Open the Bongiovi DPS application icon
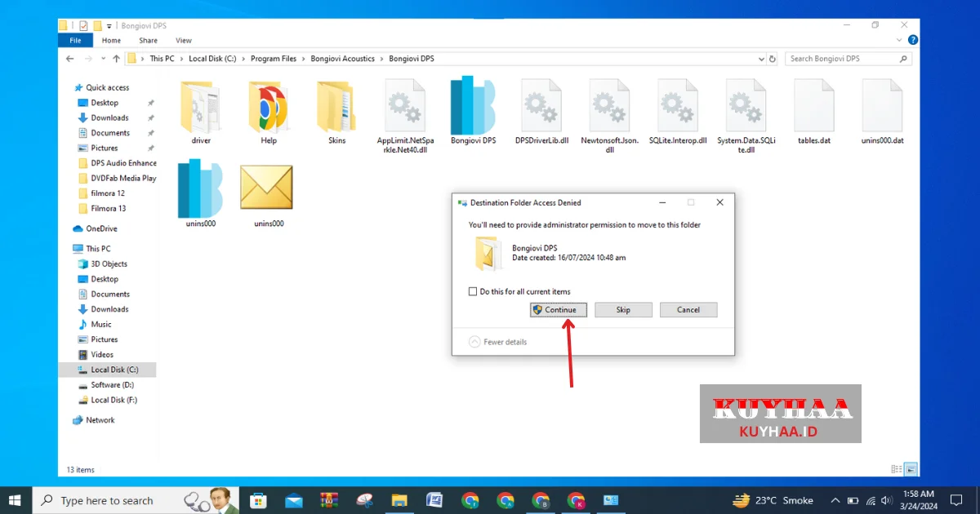Viewport: 980px width, 514px height. coord(473,106)
